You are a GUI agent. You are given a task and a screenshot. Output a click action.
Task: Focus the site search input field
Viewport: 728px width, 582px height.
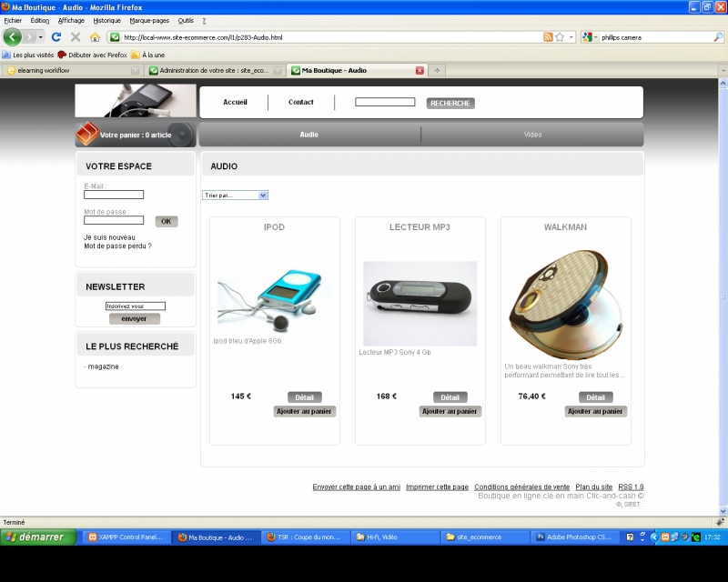coord(385,102)
